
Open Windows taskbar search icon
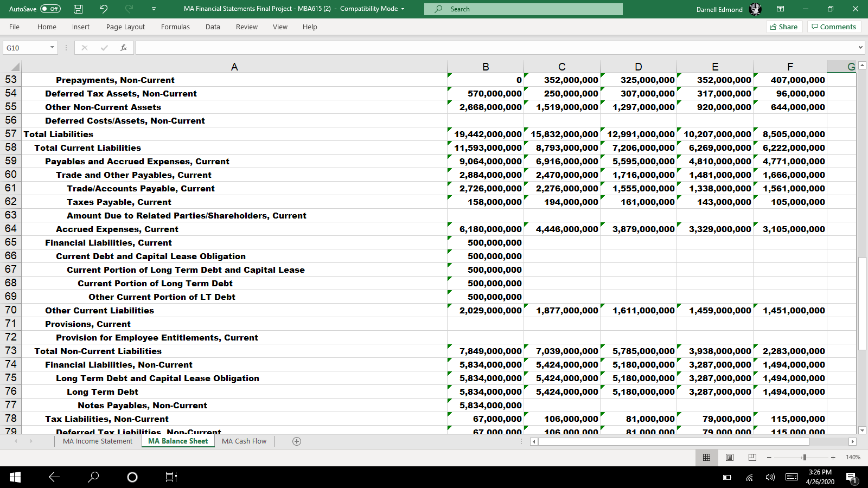(93, 477)
